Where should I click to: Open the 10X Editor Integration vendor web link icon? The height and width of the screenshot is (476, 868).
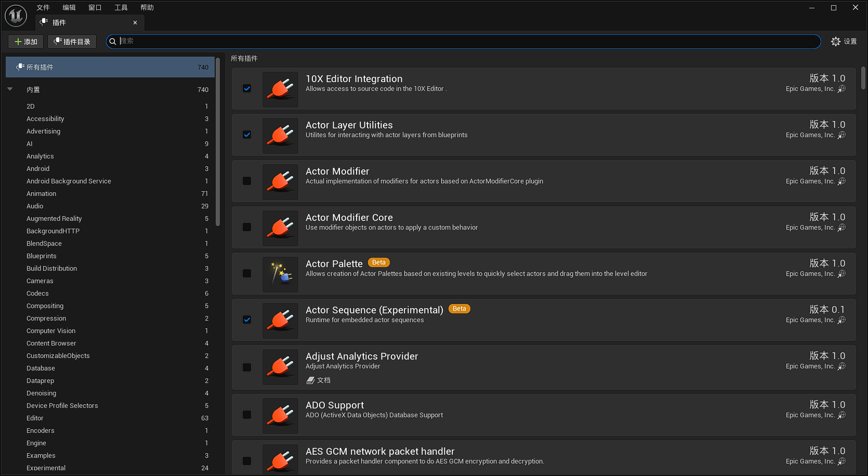tap(841, 89)
